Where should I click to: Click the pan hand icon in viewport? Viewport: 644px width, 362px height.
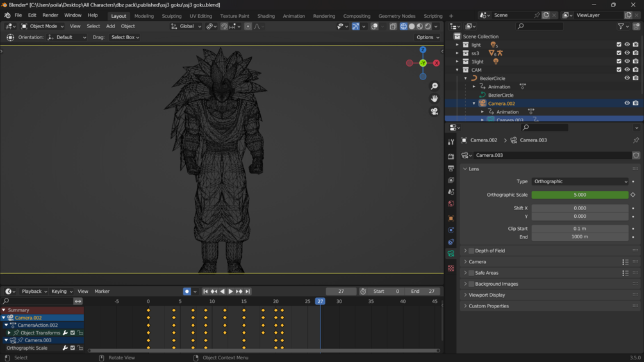(x=434, y=99)
